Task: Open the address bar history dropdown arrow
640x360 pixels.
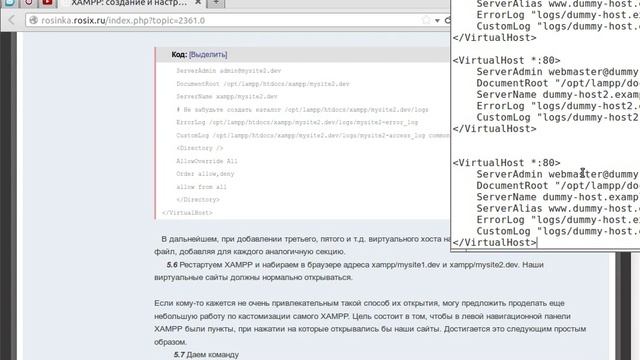Action: (437, 20)
